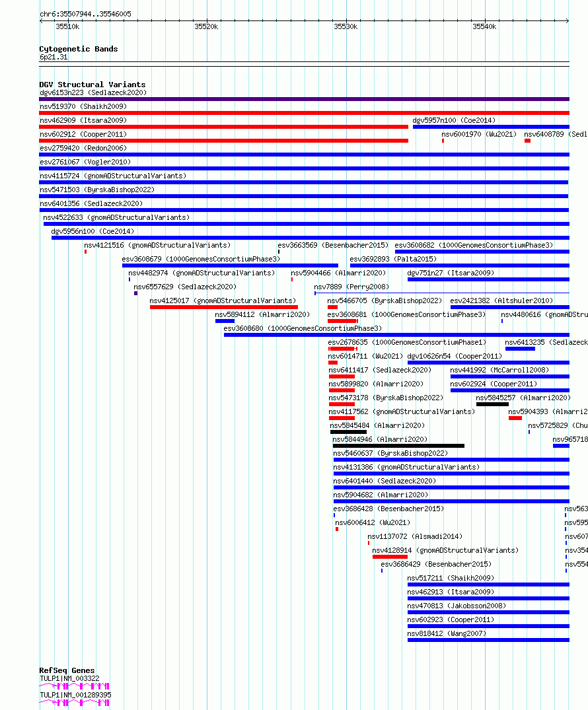The width and height of the screenshot is (588, 710).
Task: Open esv3608682 (1000GenomesConsortiumPhase3) variant
Action: (x=474, y=245)
